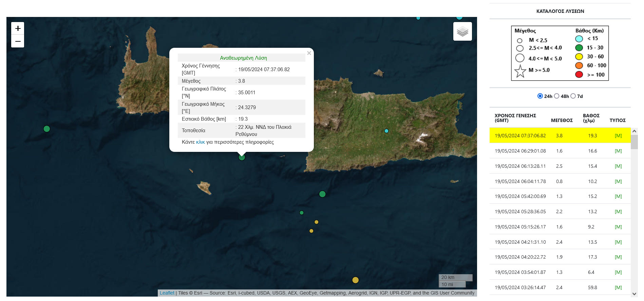
Task: Select the 48h time range option
Action: 556,96
